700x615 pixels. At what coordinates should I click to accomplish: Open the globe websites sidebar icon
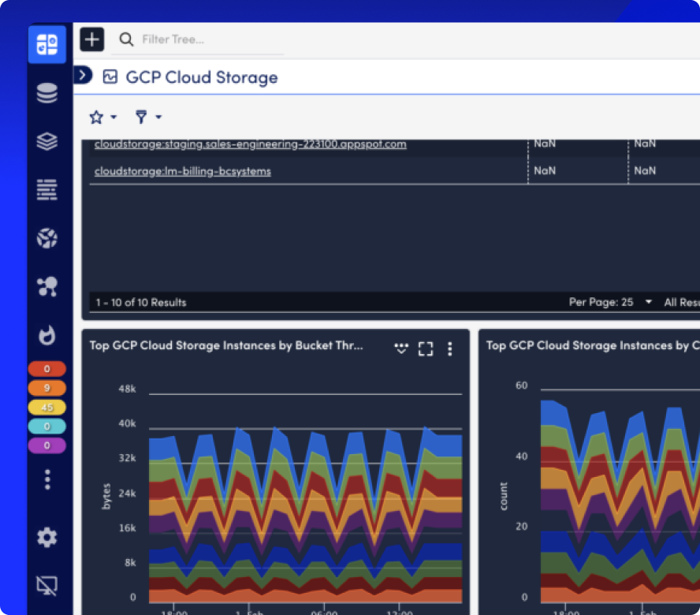pyautogui.click(x=47, y=238)
